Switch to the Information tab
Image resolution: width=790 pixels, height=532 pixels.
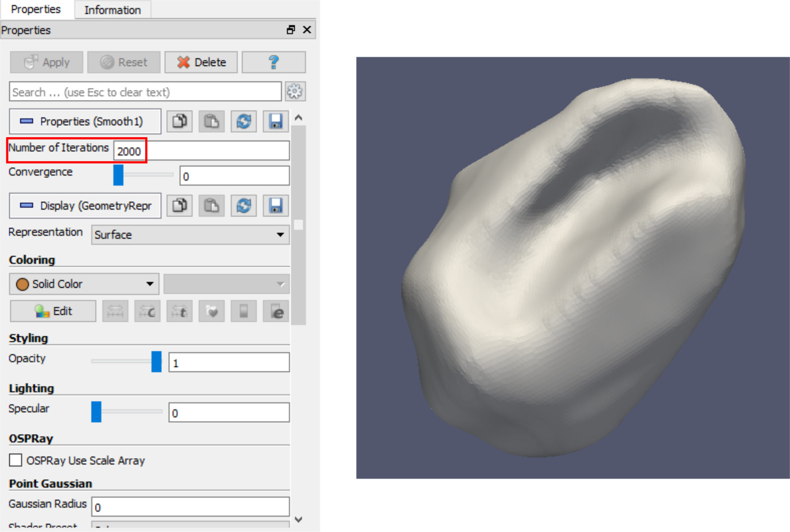112,10
